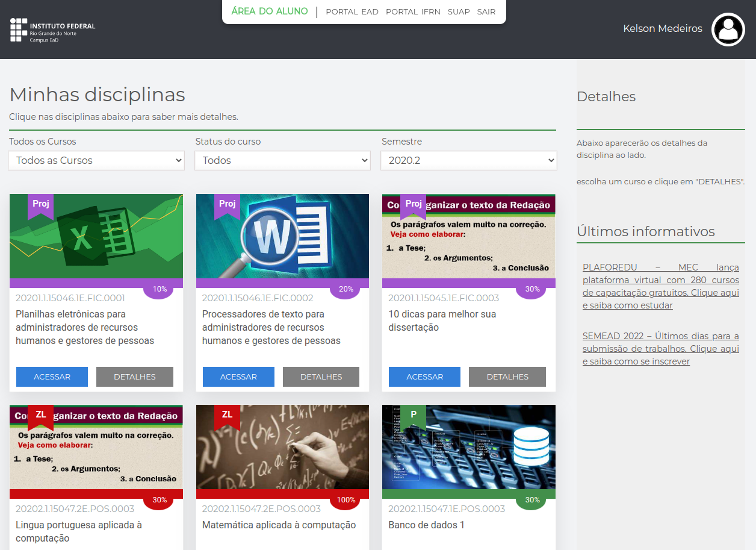The width and height of the screenshot is (756, 550).
Task: Click the Instituto Federal logo
Action: pyautogui.click(x=53, y=30)
